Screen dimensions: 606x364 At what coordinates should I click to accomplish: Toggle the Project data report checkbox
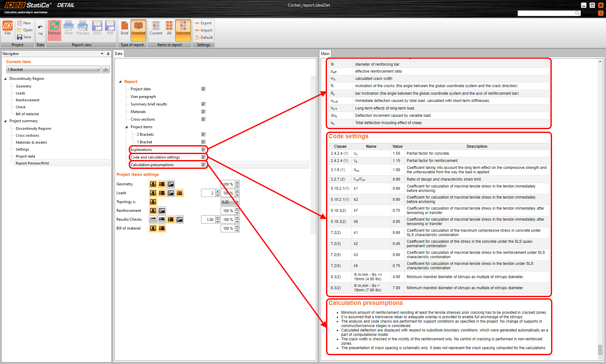click(x=204, y=89)
